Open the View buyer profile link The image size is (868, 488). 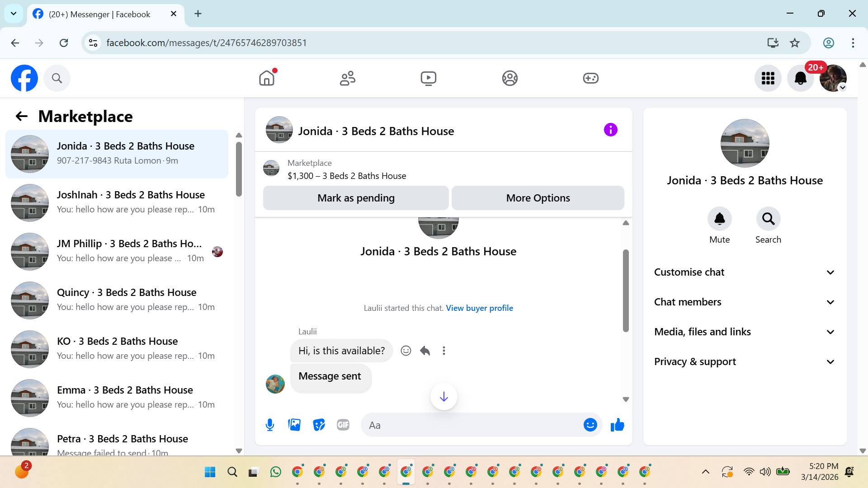pyautogui.click(x=479, y=308)
